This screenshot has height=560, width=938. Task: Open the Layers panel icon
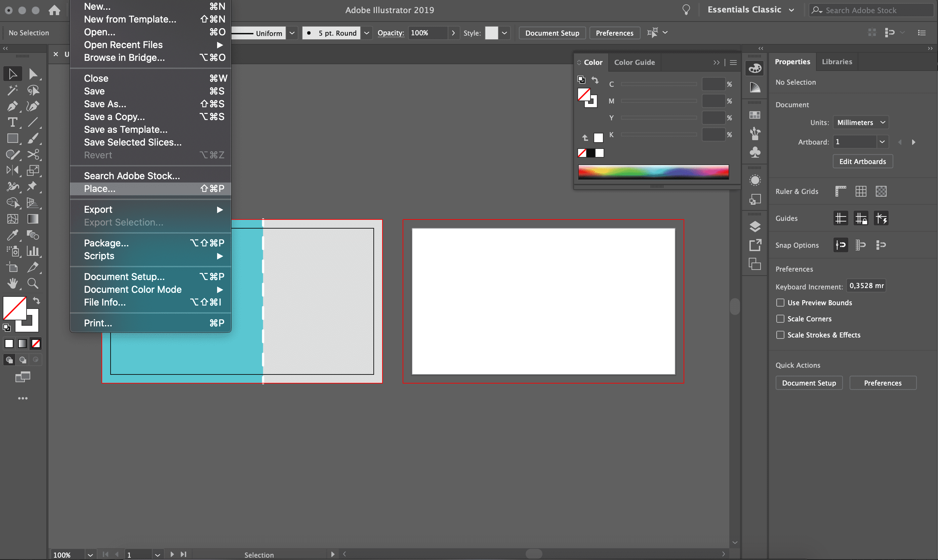(755, 227)
